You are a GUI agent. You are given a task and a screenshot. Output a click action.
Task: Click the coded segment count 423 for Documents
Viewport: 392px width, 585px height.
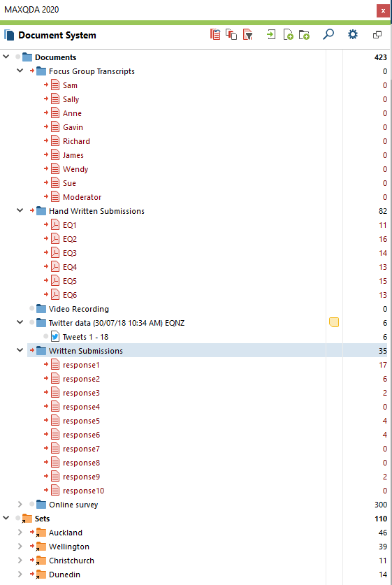pos(380,57)
